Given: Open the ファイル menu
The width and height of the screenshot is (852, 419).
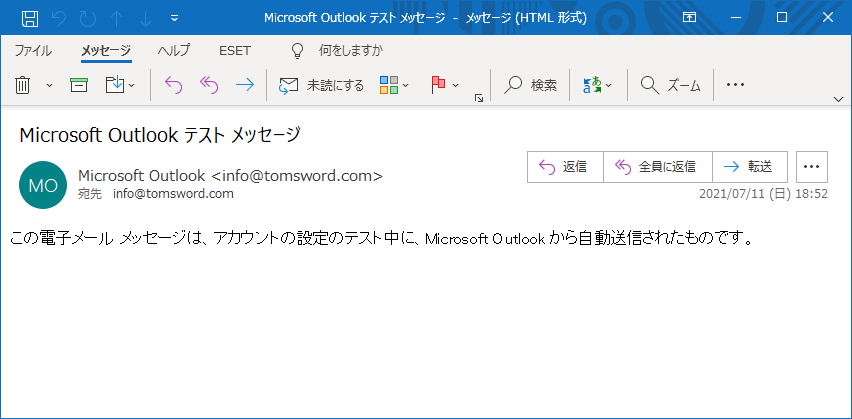Looking at the screenshot, I should point(33,51).
